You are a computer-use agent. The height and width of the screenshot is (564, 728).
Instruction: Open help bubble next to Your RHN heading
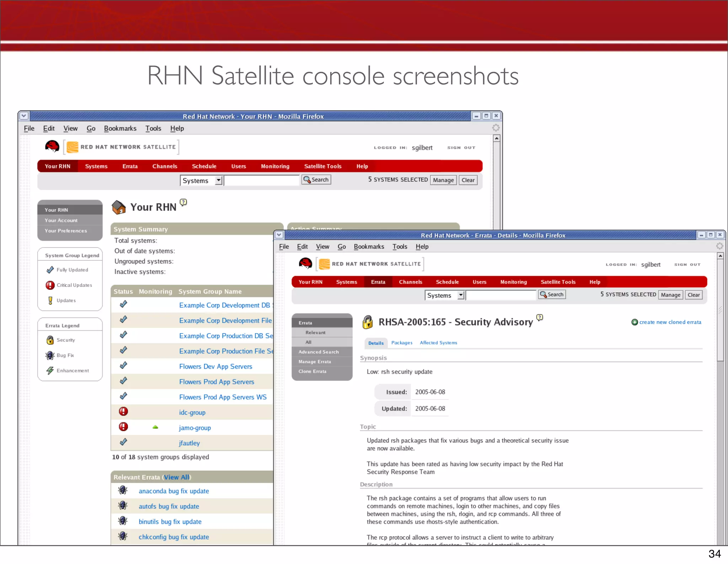(x=183, y=202)
